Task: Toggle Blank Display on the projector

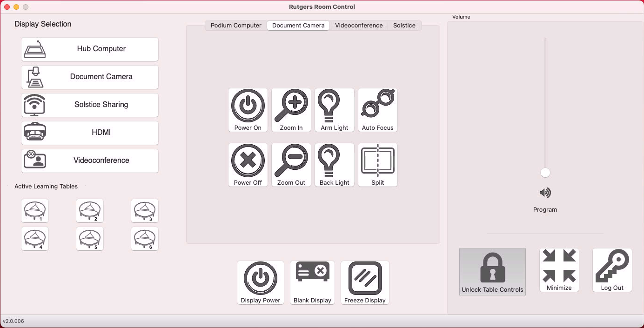Action: [312, 282]
